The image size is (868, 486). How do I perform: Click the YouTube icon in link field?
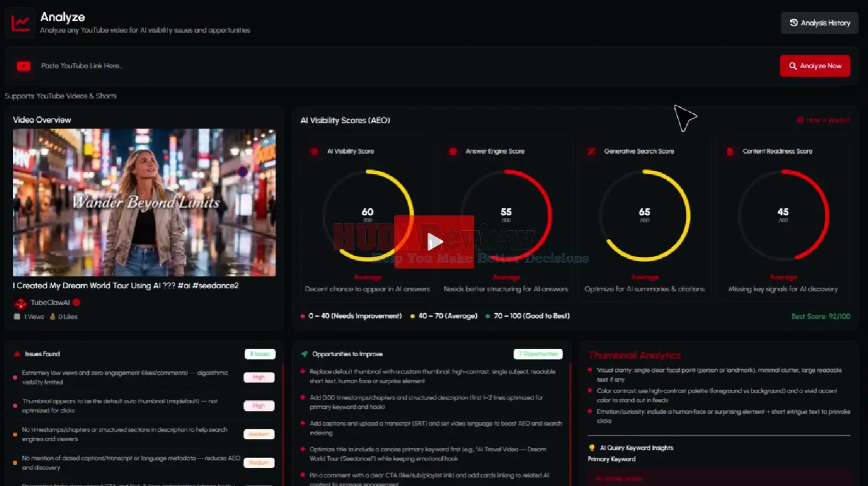23,66
